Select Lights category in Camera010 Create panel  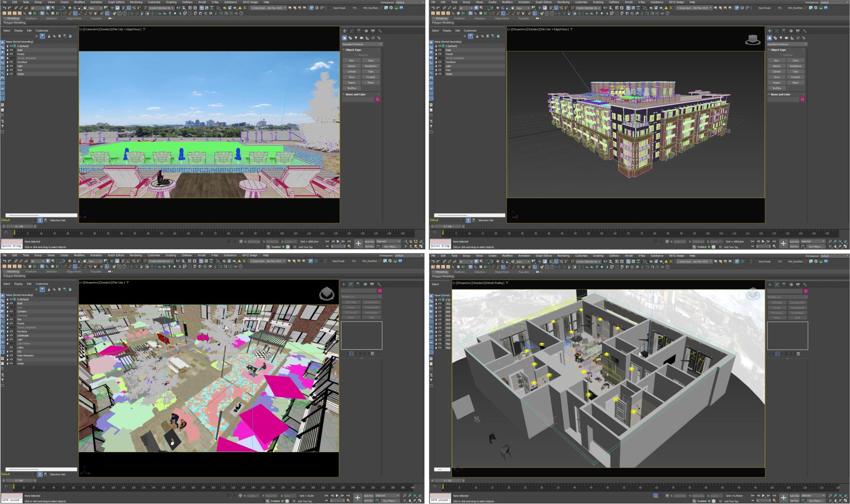356,38
